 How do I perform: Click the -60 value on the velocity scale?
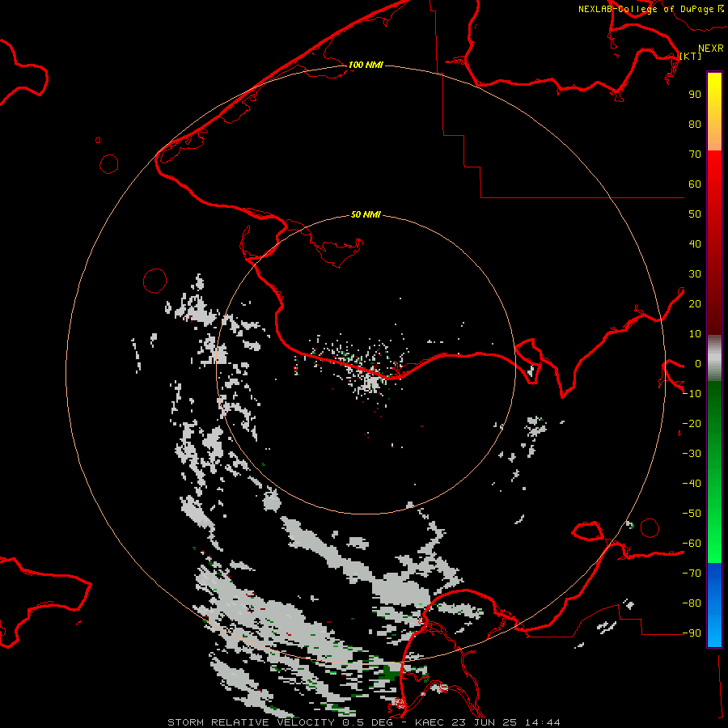click(692, 544)
